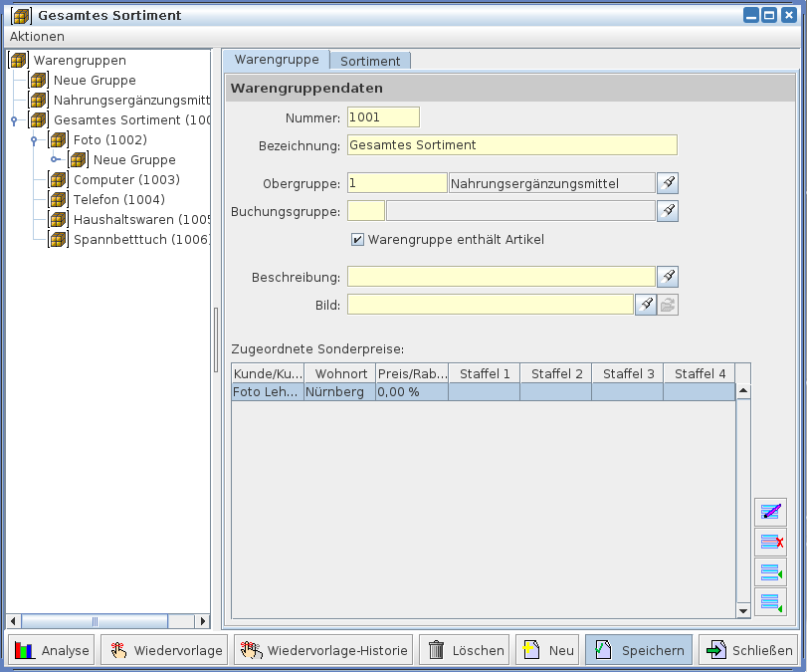Edit the selected Sonderpreis row with pencil icon

click(x=769, y=512)
